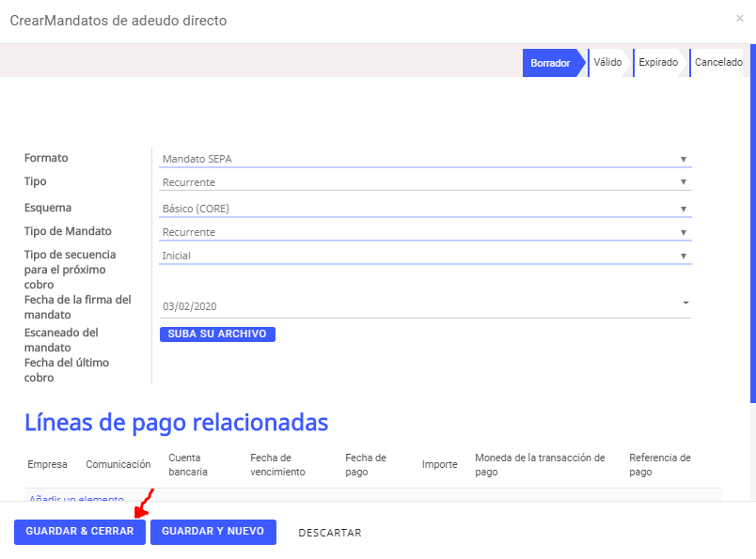This screenshot has height=559, width=756.
Task: Click the Tipo de secuencia para el próximo cobro label
Action: (70, 270)
